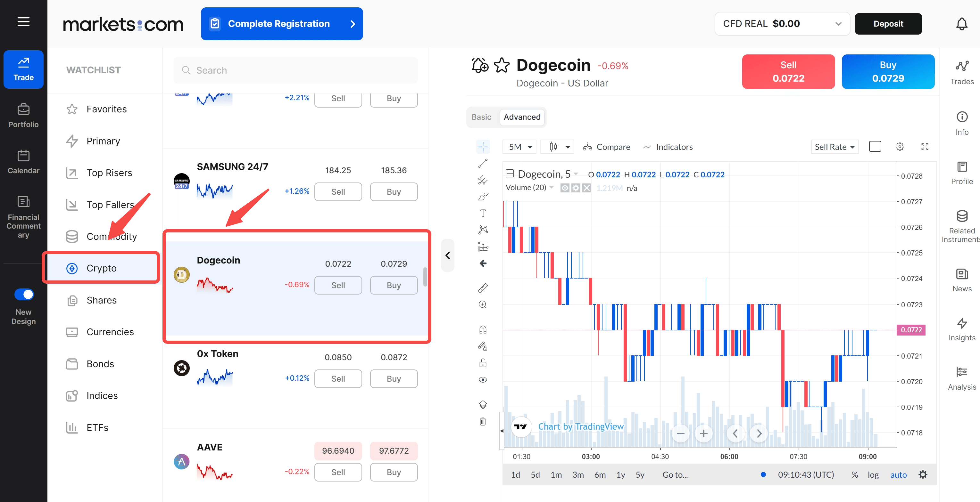This screenshot has width=980, height=502.
Task: Collapse the watchlist panel with chevron
Action: click(448, 255)
